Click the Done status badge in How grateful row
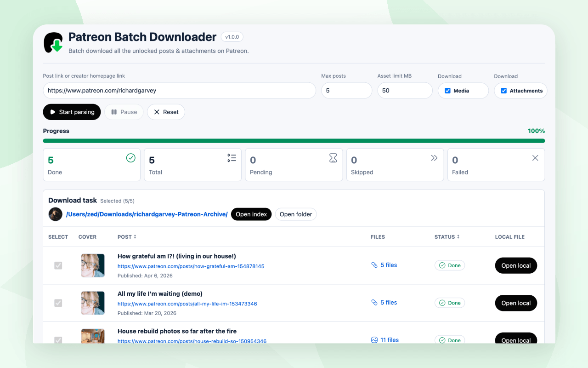Viewport: 588px width, 368px height. point(450,265)
